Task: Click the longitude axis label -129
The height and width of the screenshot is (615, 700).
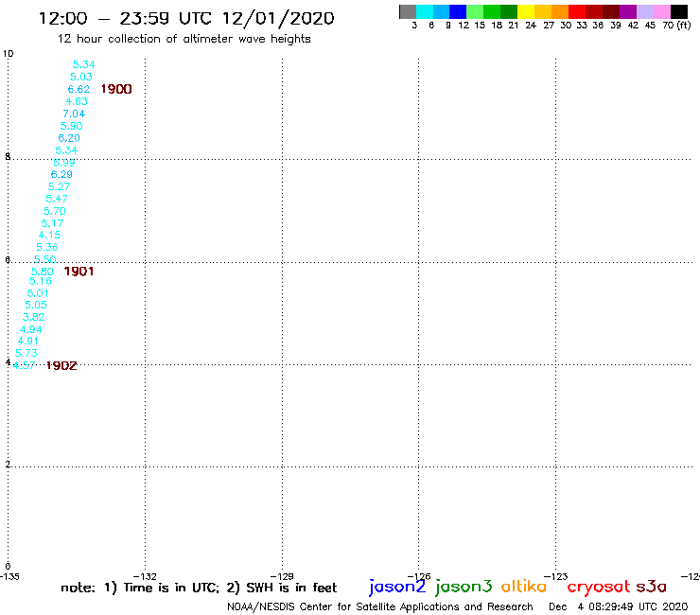Action: (x=282, y=576)
